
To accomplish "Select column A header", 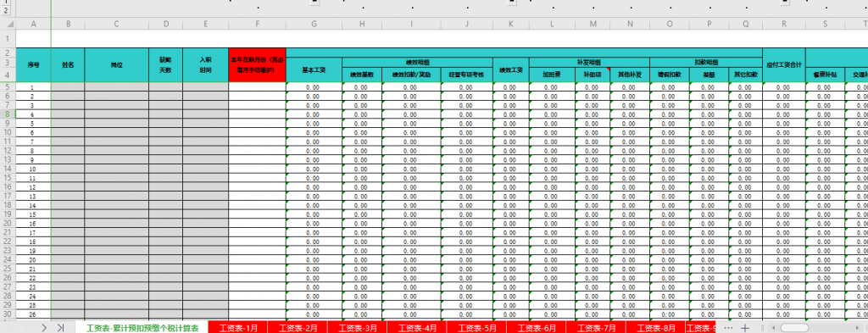I will click(33, 23).
